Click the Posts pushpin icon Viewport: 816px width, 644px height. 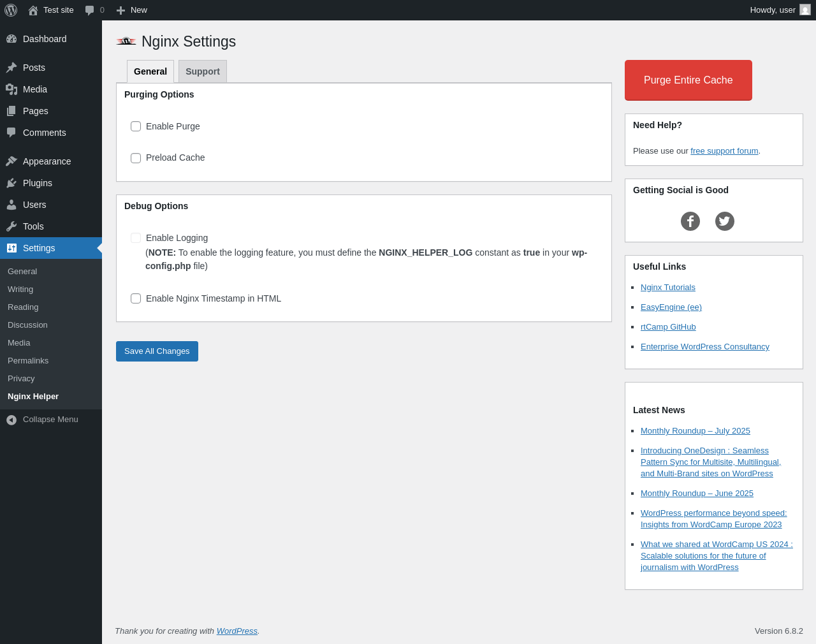[11, 68]
